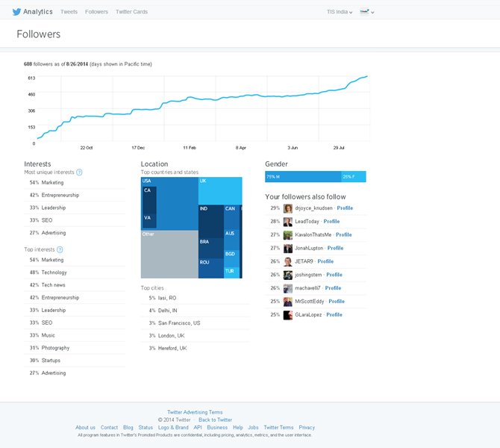
Task: Open the Blog footer link
Action: (128, 428)
